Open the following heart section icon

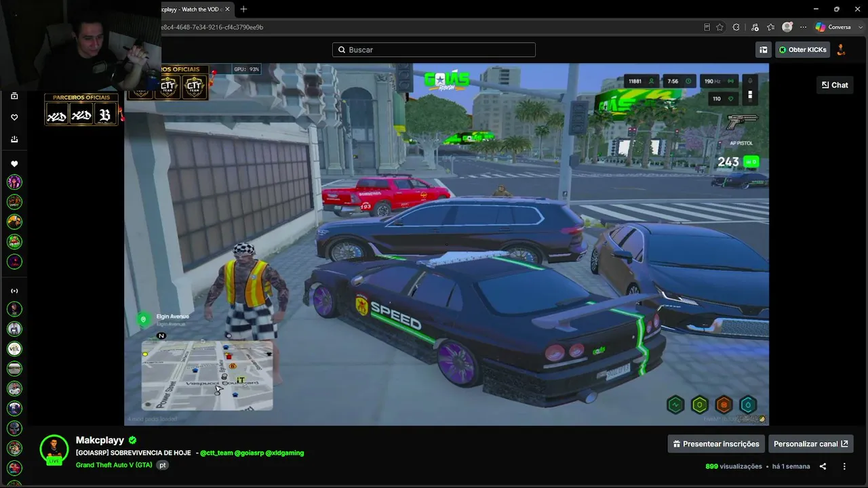tap(14, 164)
